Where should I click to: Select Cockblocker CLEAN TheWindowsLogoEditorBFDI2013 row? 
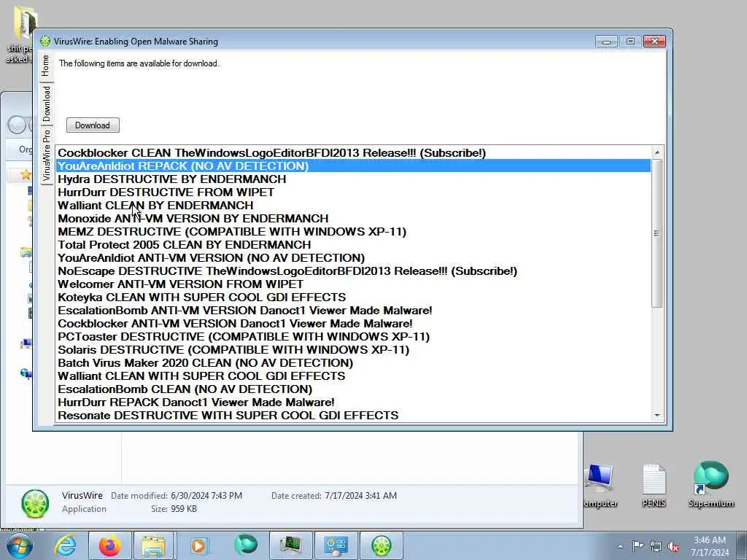point(353,153)
